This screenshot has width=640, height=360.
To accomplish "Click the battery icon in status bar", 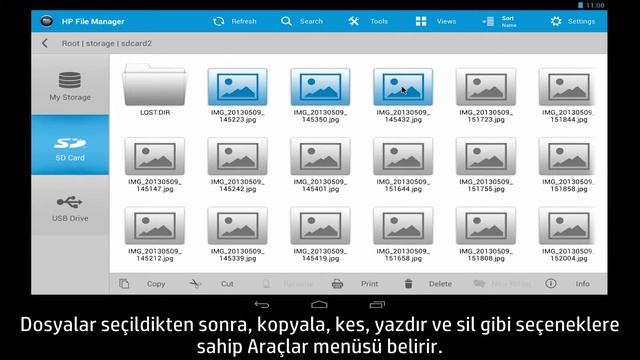I will [x=580, y=5].
